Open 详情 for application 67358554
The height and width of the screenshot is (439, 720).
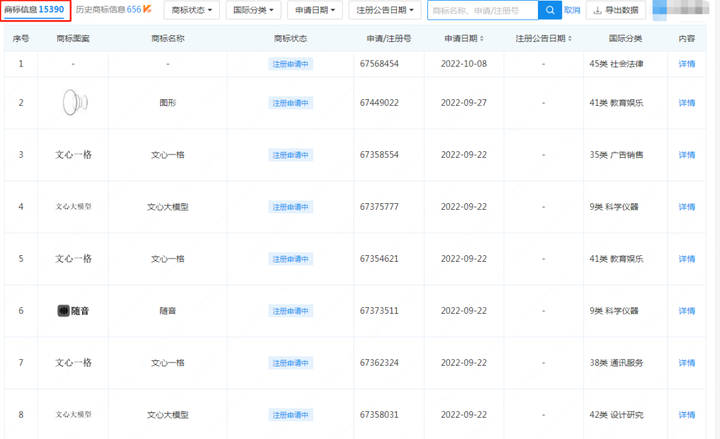(686, 155)
